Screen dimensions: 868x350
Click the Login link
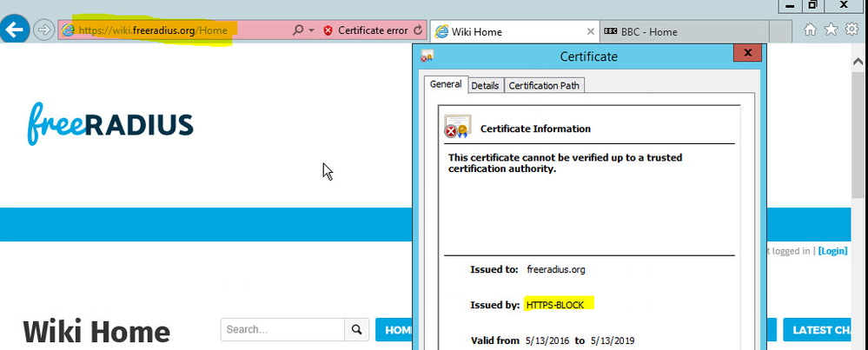(x=832, y=251)
